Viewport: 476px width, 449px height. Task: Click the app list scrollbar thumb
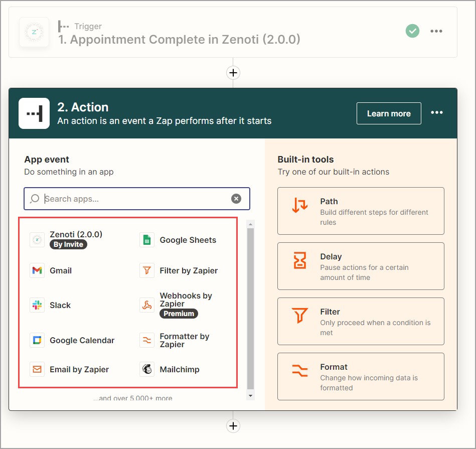(x=250, y=309)
